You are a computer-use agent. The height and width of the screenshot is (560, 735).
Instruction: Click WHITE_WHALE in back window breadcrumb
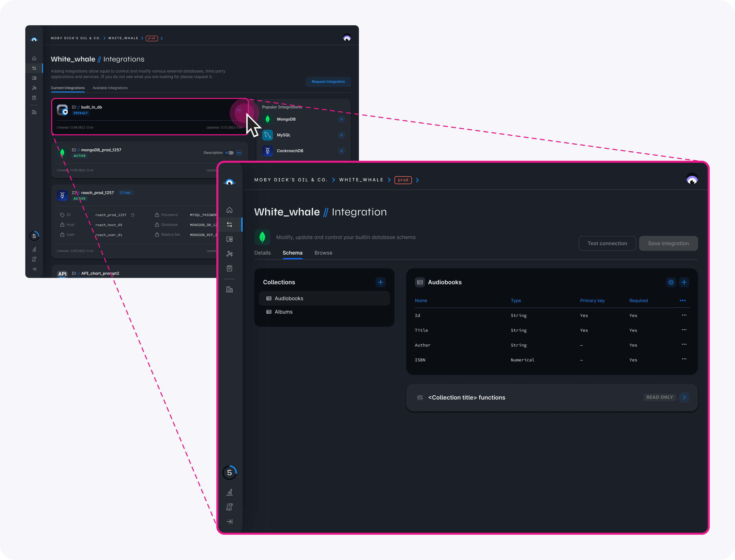coord(123,38)
